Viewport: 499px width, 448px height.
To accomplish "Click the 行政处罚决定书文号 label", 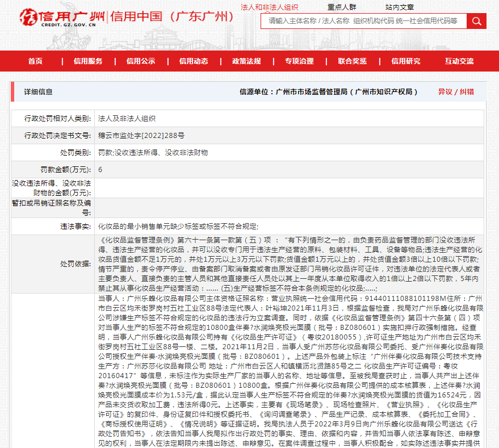I will [57, 136].
